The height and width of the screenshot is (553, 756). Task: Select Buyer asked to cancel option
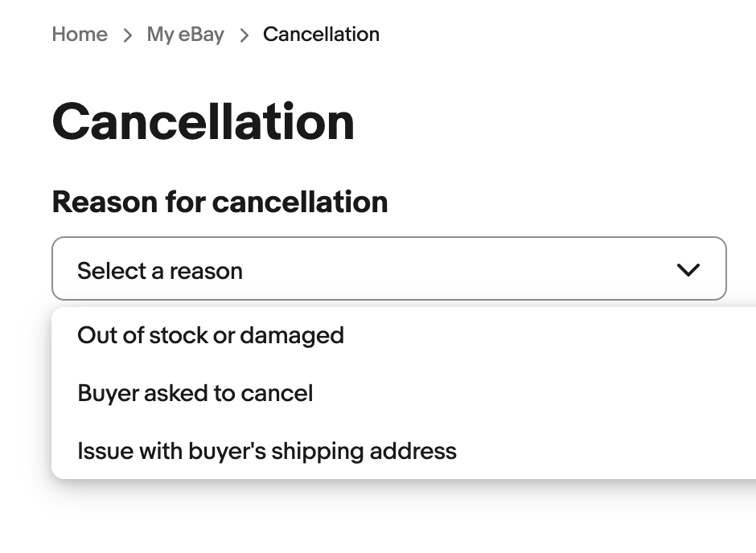[x=195, y=393]
